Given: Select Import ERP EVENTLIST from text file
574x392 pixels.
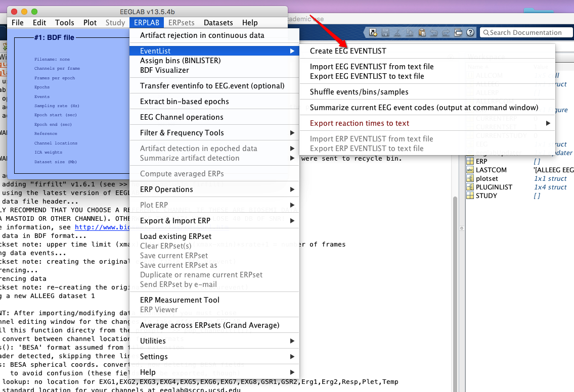Looking at the screenshot, I should tap(427, 139).
